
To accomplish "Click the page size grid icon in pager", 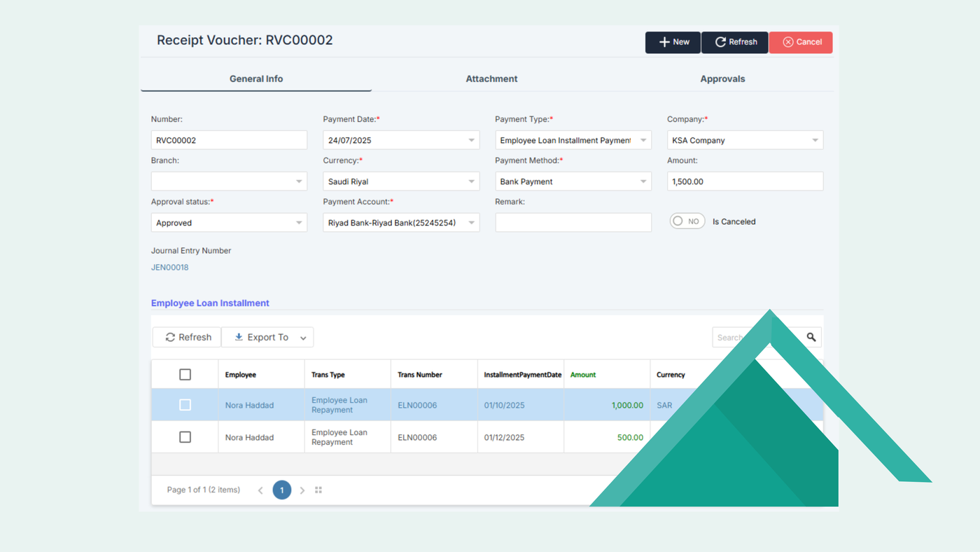I will pos(318,490).
